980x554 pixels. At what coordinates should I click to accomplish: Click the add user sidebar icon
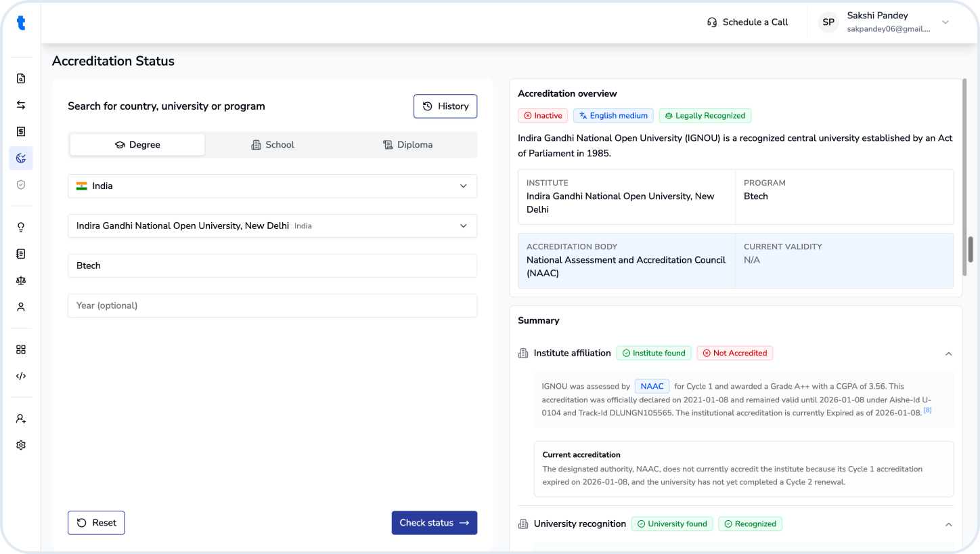click(21, 419)
